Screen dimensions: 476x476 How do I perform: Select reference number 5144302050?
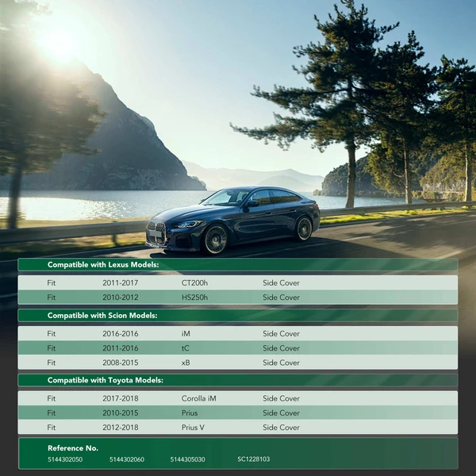(65, 459)
